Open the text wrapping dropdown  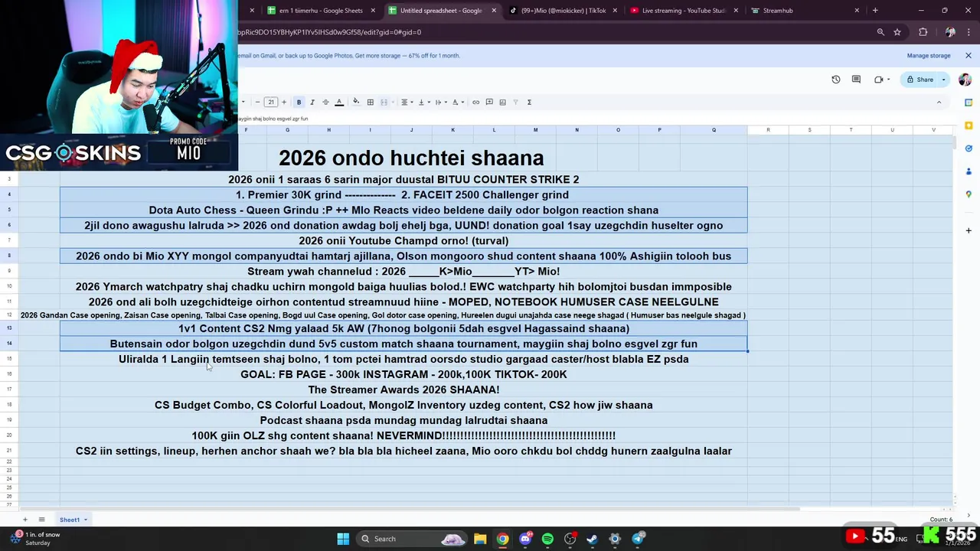[x=439, y=102]
